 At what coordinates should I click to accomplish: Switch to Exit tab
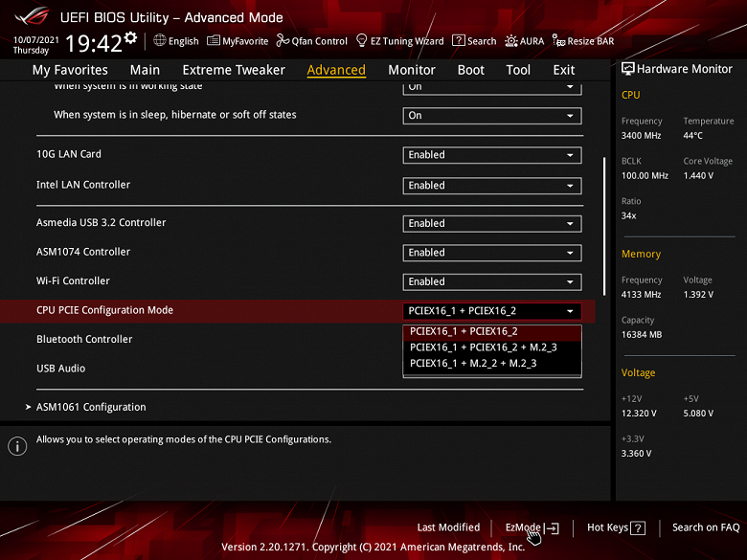pyautogui.click(x=563, y=70)
